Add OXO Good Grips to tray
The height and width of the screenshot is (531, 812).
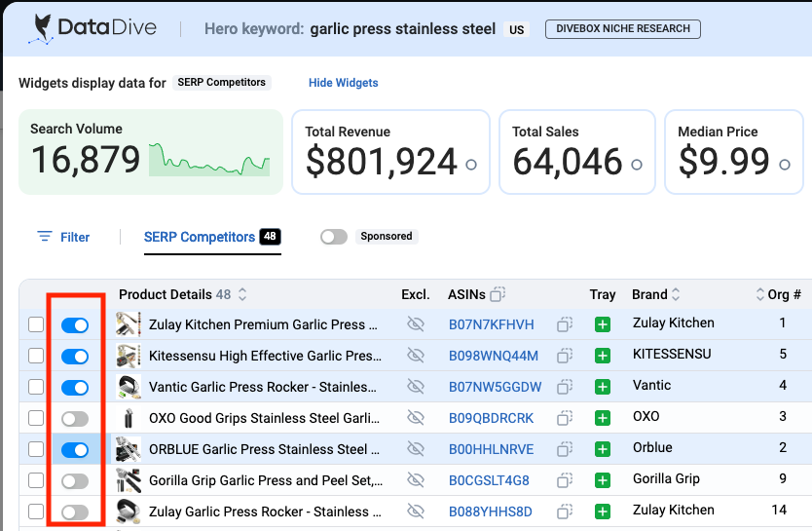(603, 418)
